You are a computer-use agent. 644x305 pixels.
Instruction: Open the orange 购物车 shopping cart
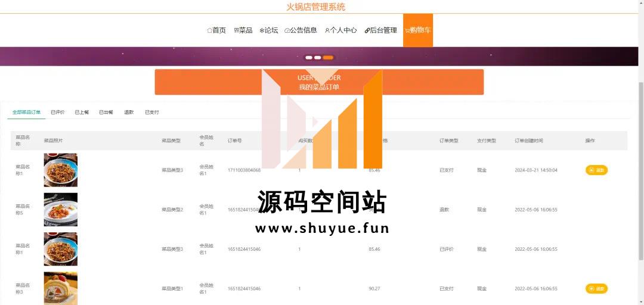[x=417, y=30]
